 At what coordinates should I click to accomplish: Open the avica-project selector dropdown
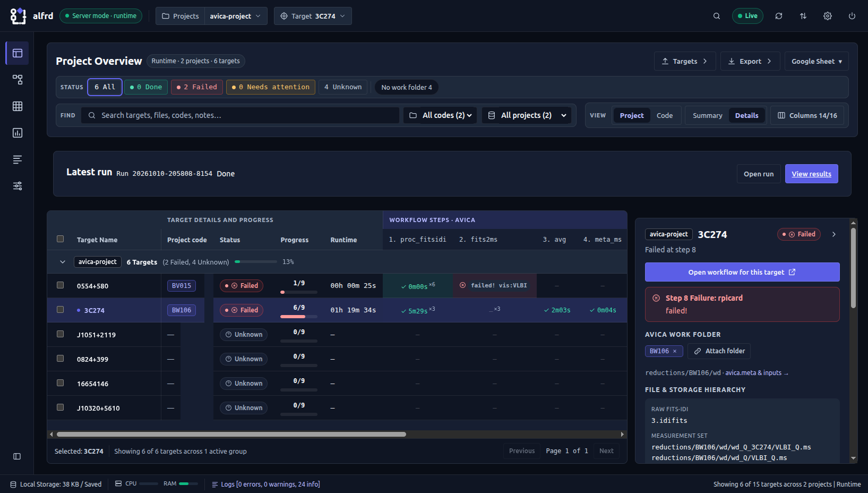[236, 16]
